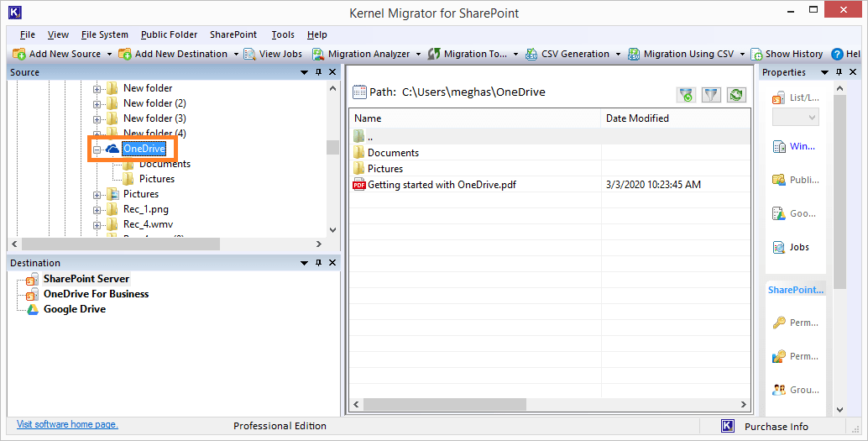
Task: Open the Tools menu
Action: coord(283,34)
